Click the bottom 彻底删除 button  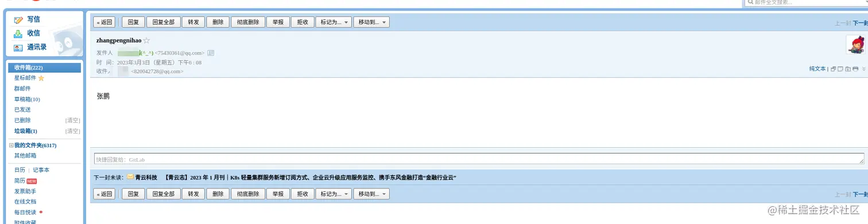(x=248, y=194)
